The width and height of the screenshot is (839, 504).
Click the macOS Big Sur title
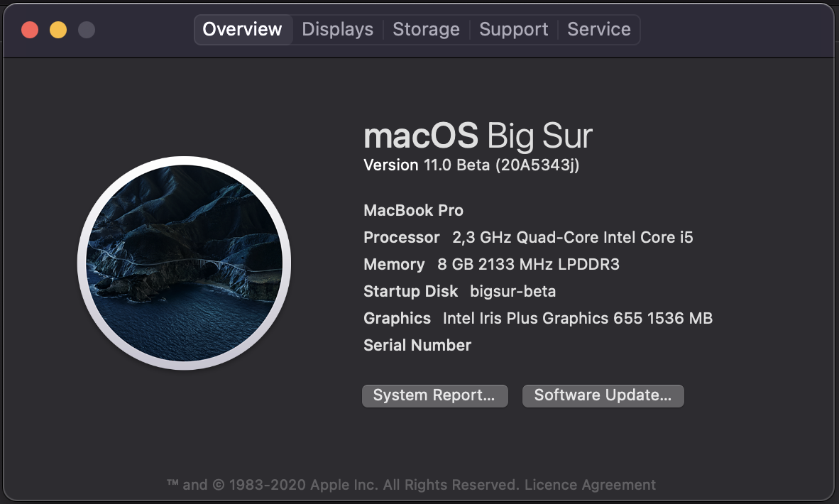click(x=478, y=136)
